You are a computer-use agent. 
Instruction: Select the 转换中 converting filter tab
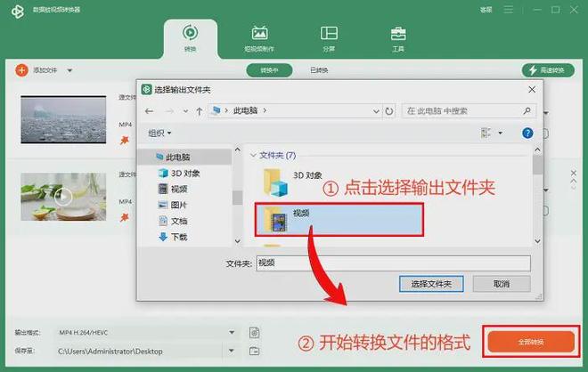pos(269,70)
